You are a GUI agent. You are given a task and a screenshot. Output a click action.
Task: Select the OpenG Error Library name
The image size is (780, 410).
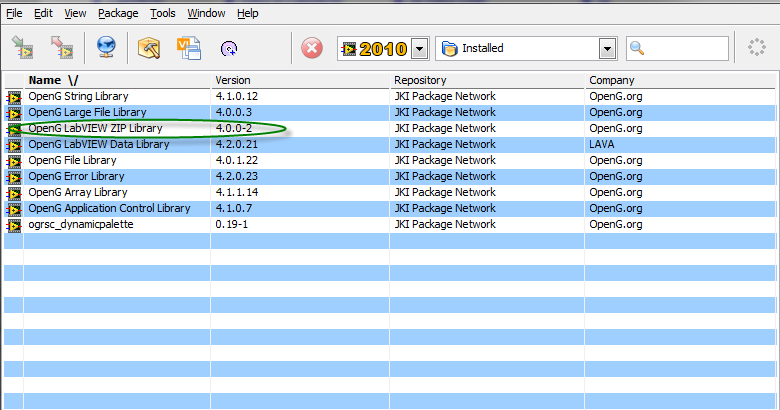[76, 176]
